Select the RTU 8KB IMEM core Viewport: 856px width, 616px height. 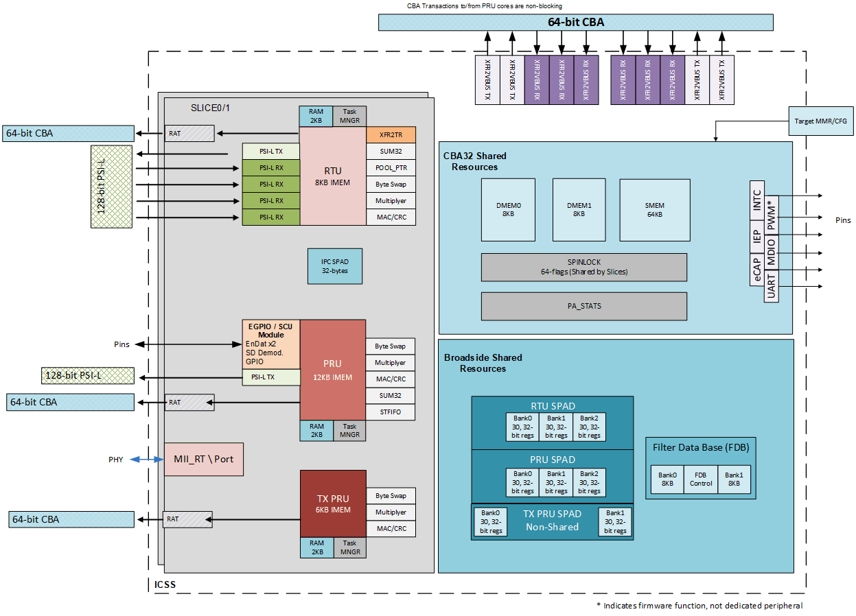pyautogui.click(x=332, y=176)
